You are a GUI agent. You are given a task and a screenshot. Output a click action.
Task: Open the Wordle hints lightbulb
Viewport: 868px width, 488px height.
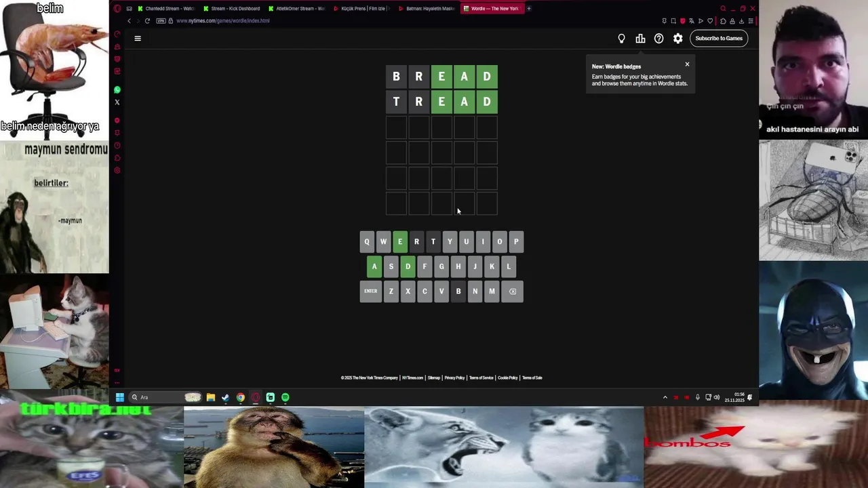click(621, 39)
